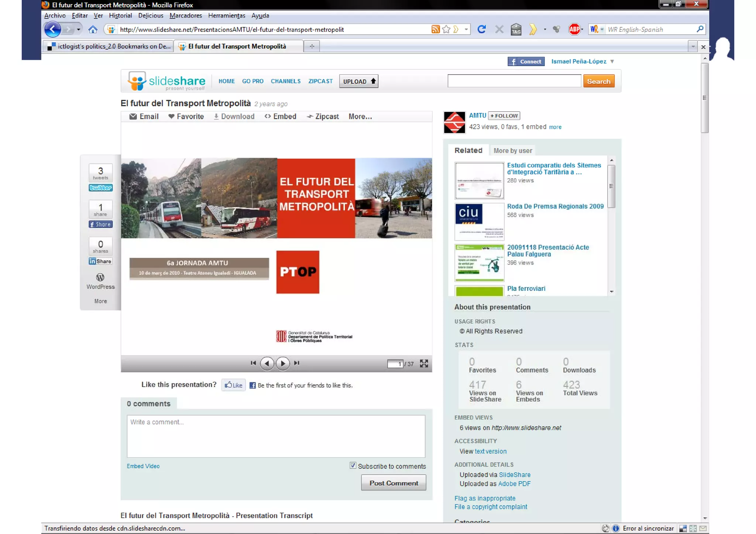
Task: Go to next slide arrow
Action: pyautogui.click(x=283, y=364)
